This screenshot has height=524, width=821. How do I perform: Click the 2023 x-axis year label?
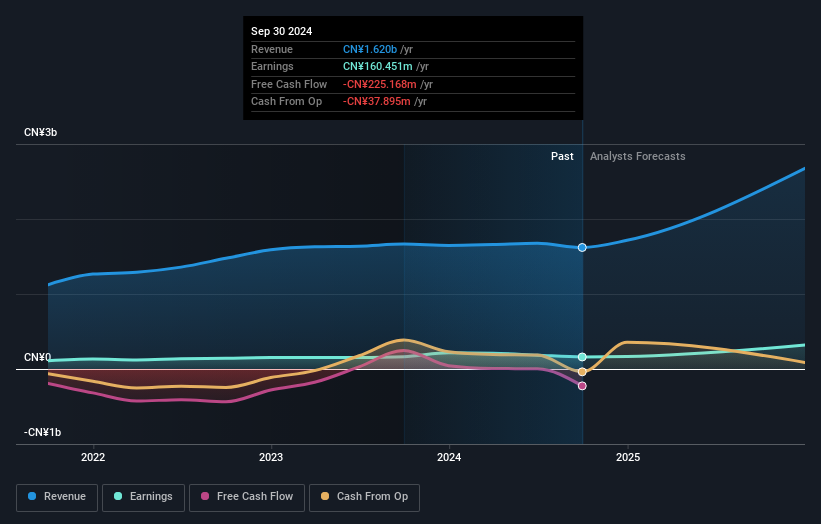pos(271,457)
